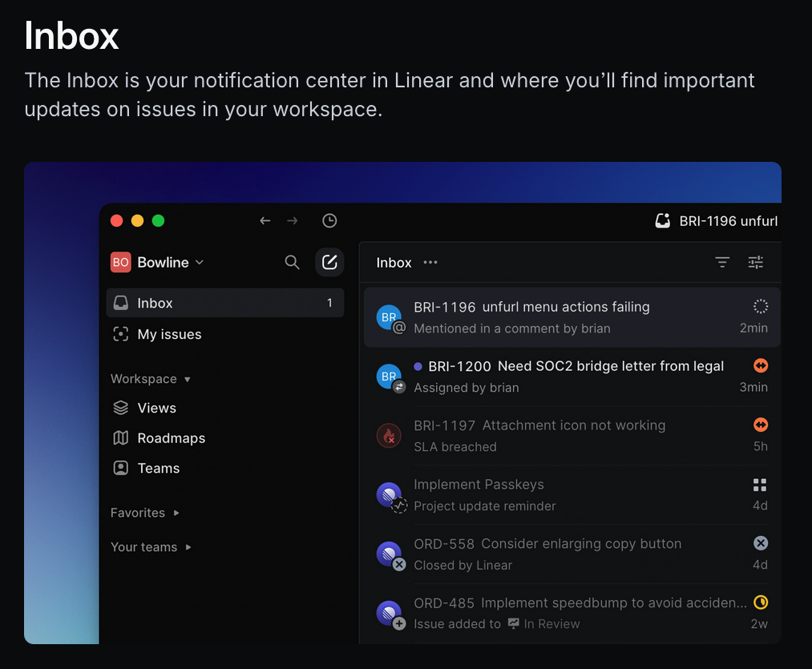Click avatar on ORD-558 row
The image size is (812, 669).
click(x=389, y=554)
